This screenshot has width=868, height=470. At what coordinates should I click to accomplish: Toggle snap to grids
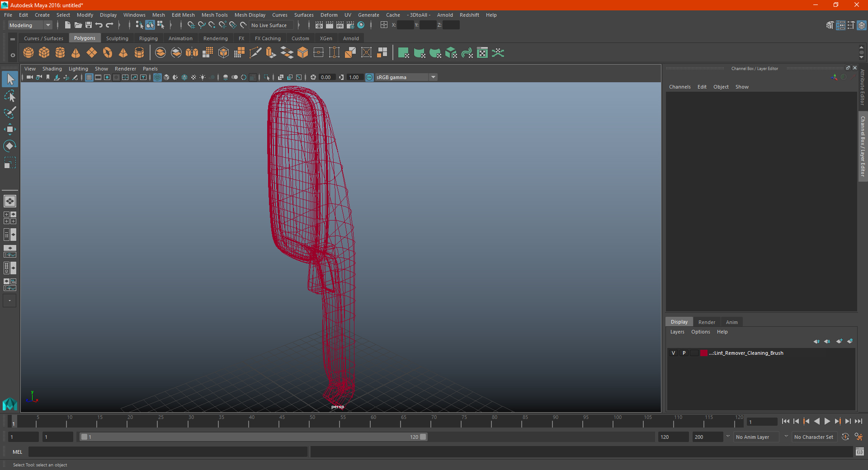(x=191, y=25)
